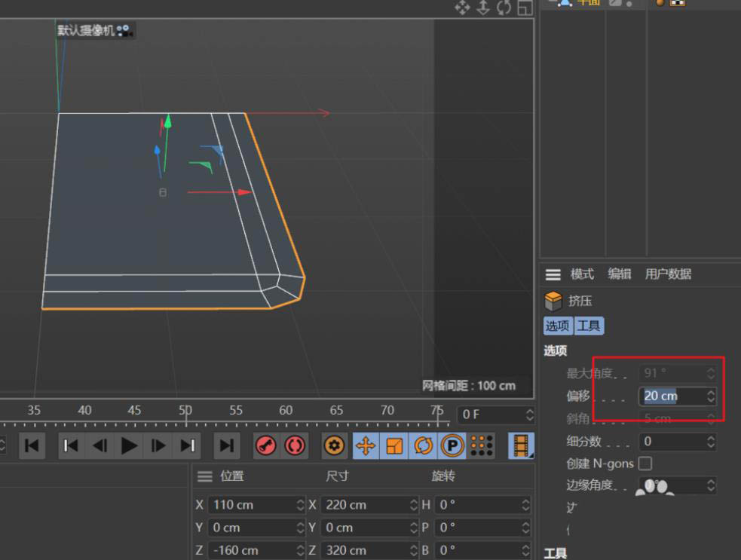Click the X position field showing 110 cm
The image size is (741, 560).
coord(254,504)
